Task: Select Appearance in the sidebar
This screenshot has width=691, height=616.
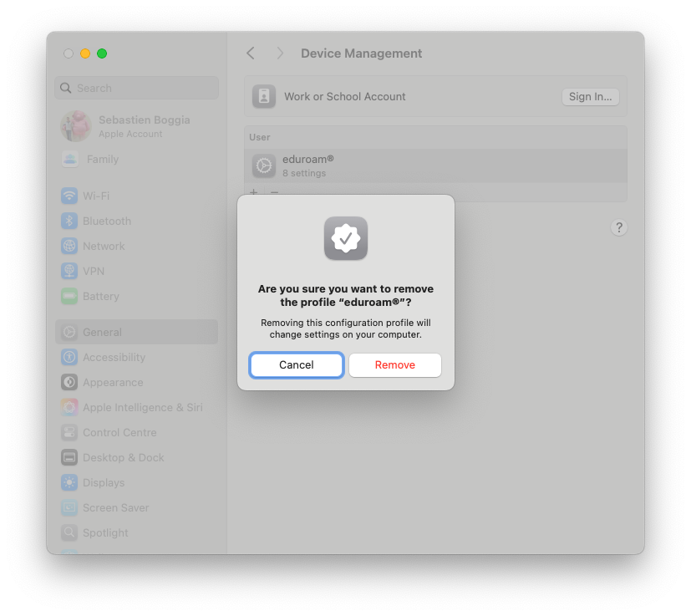Action: [113, 382]
